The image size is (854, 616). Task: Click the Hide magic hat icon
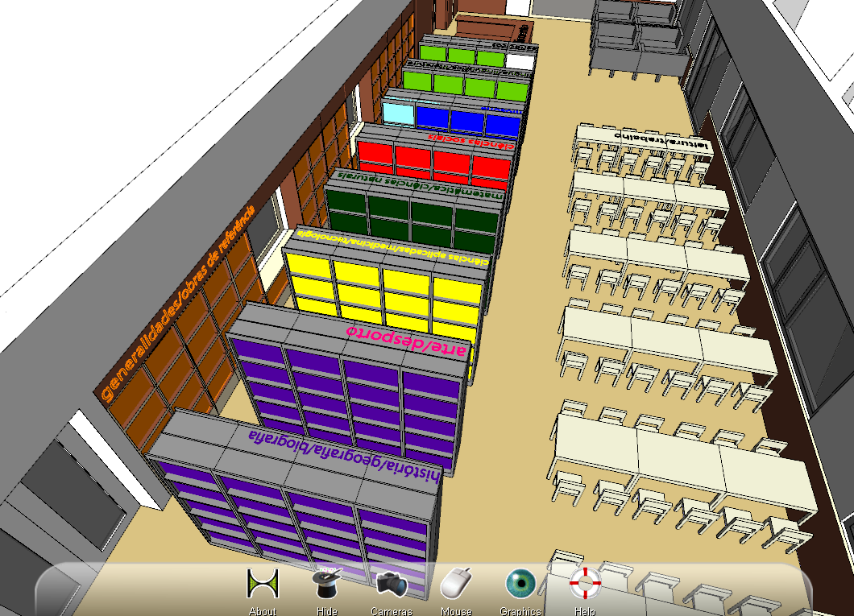(x=327, y=583)
